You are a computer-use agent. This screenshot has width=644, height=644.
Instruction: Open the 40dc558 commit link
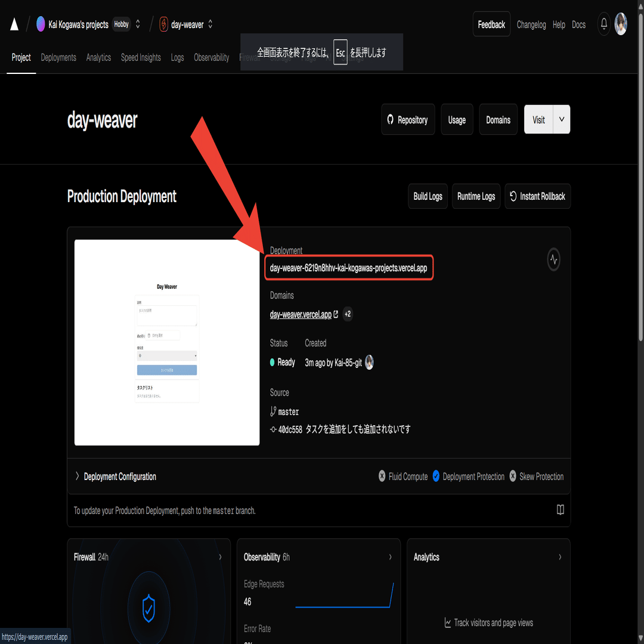(290, 429)
